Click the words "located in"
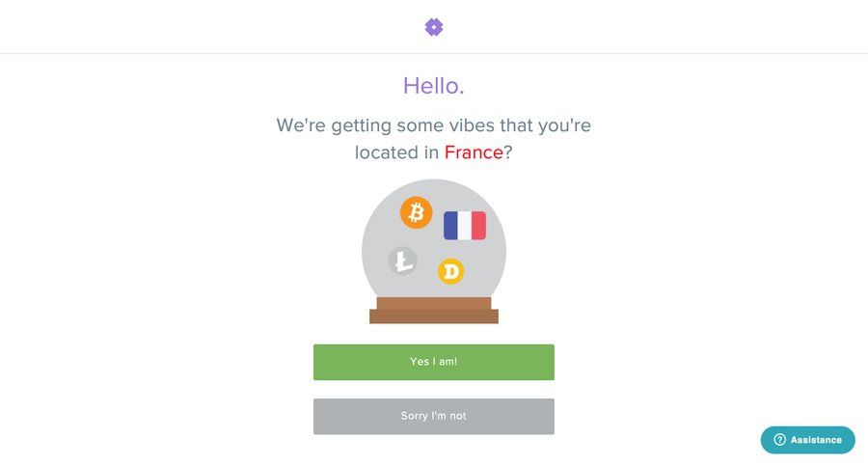 396,152
